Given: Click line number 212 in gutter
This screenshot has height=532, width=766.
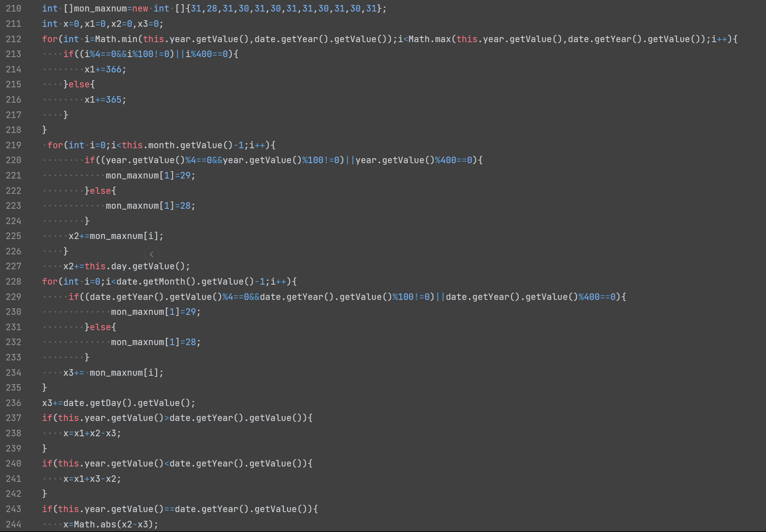Looking at the screenshot, I should [13, 39].
